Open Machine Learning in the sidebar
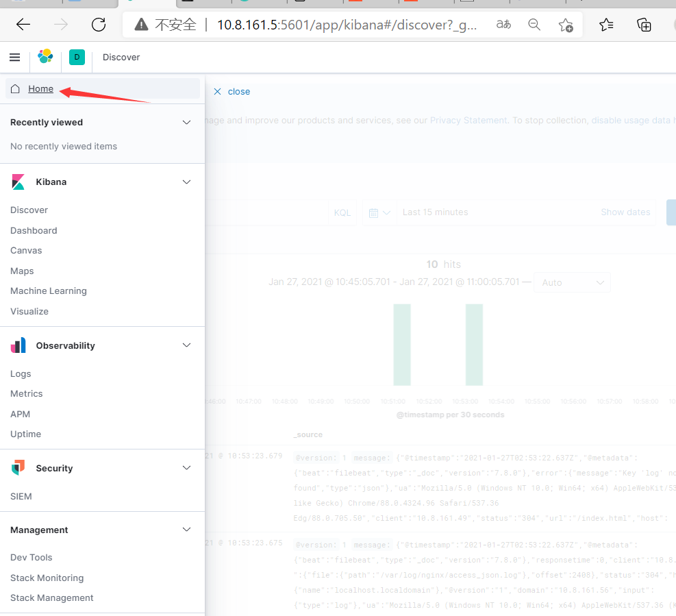Viewport: 676px width, 616px height. [x=48, y=291]
